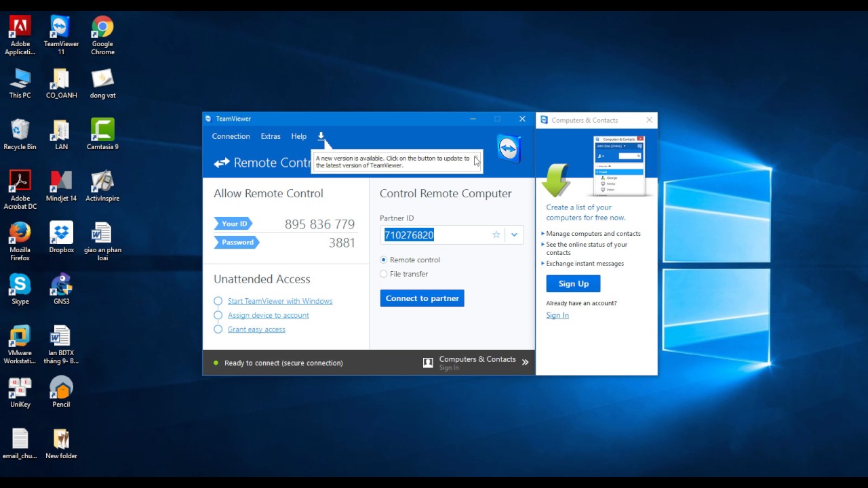
Task: Click Computers & Contacts status bar label
Action: click(477, 359)
